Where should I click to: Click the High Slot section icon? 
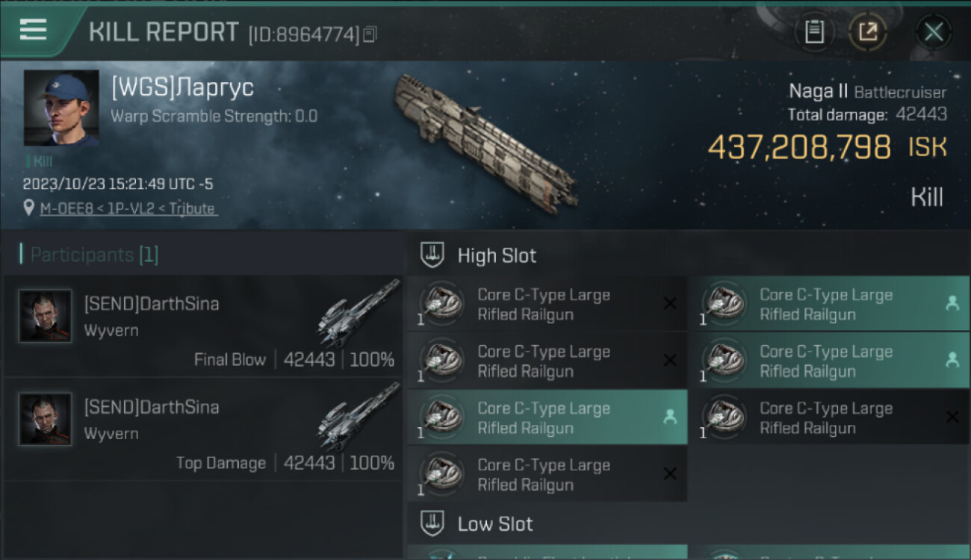click(433, 255)
